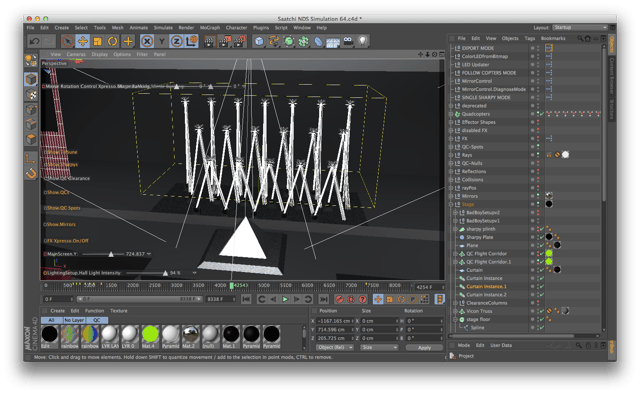The width and height of the screenshot is (640, 394).
Task: Adjust the Hall Light Intensity slider handle
Action: tap(165, 273)
